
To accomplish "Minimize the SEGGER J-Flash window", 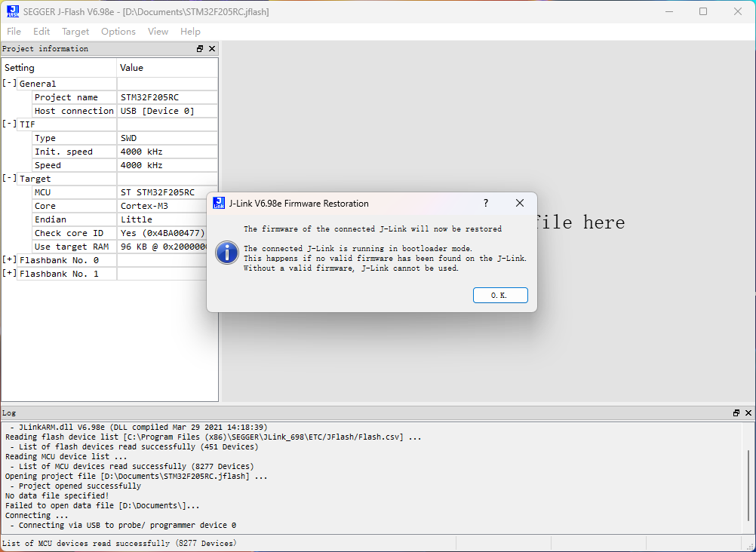I will [668, 11].
